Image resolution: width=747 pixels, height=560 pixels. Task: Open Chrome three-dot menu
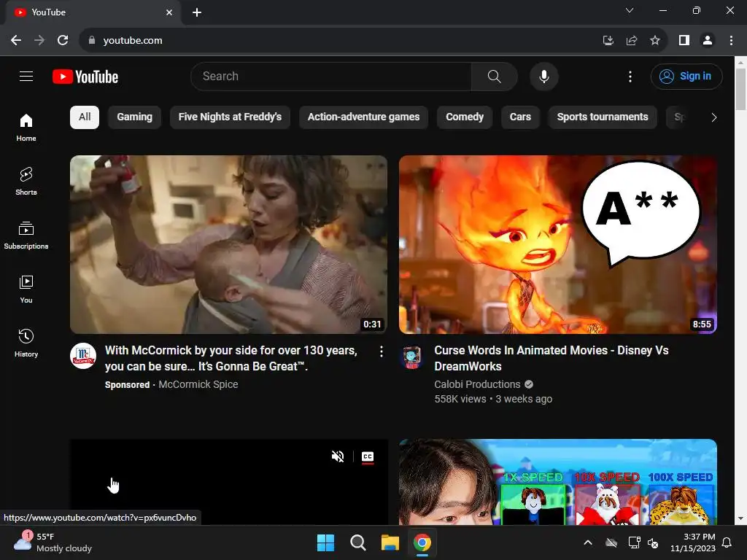731,41
